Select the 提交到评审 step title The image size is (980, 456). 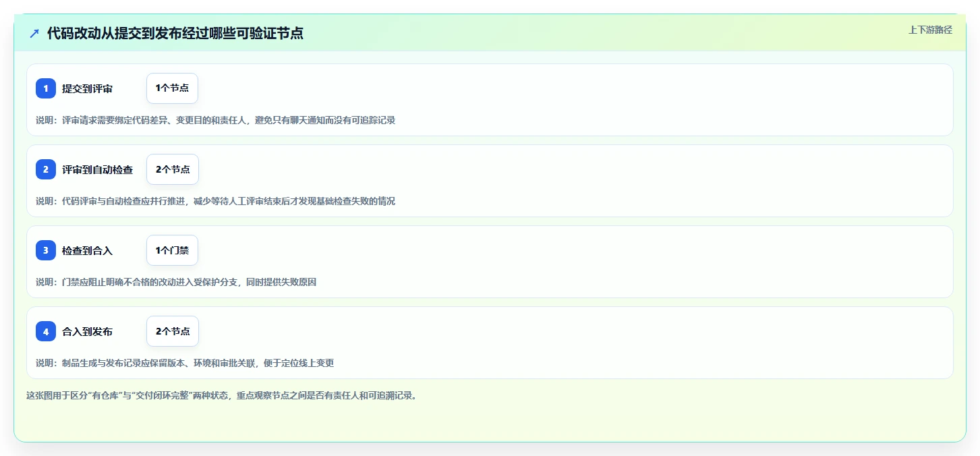coord(87,89)
